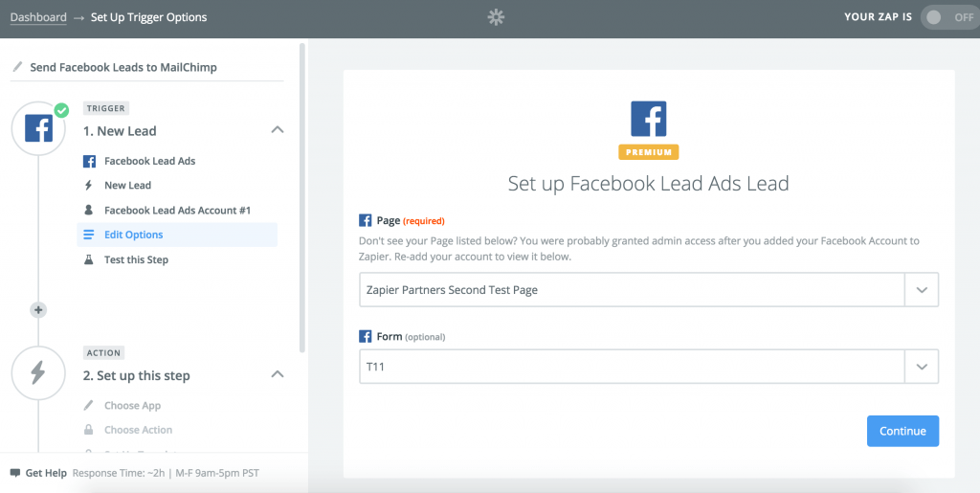Rename Send Facebook Leads to MailChimp title
The width and height of the screenshot is (980, 493).
point(123,67)
